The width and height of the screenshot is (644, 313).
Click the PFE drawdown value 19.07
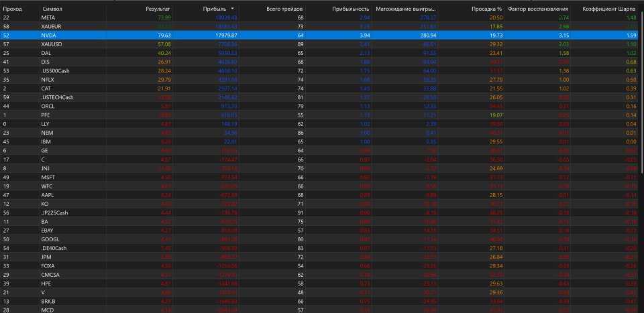click(496, 115)
